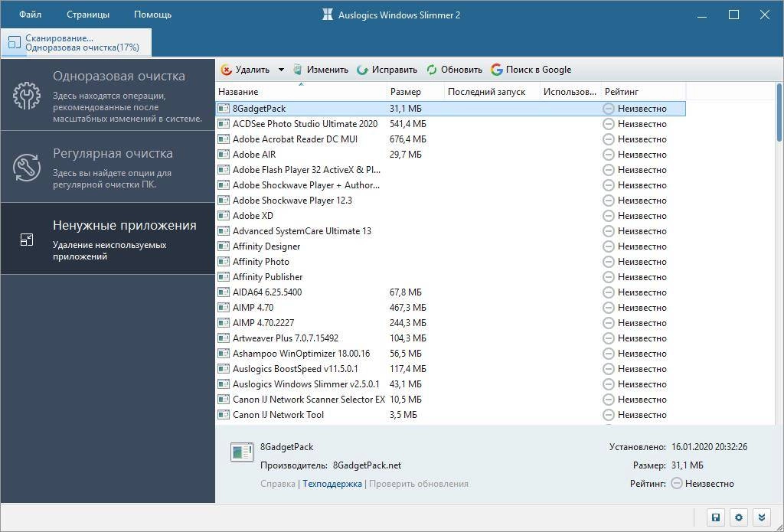The height and width of the screenshot is (532, 784).
Task: Click the 676,4 МБ size value
Action: tap(408, 139)
